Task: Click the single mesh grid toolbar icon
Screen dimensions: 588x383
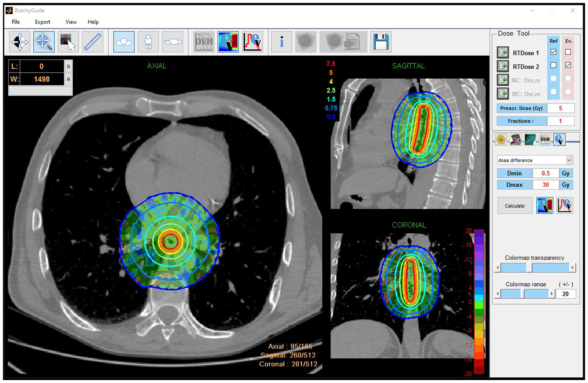Action: (306, 42)
